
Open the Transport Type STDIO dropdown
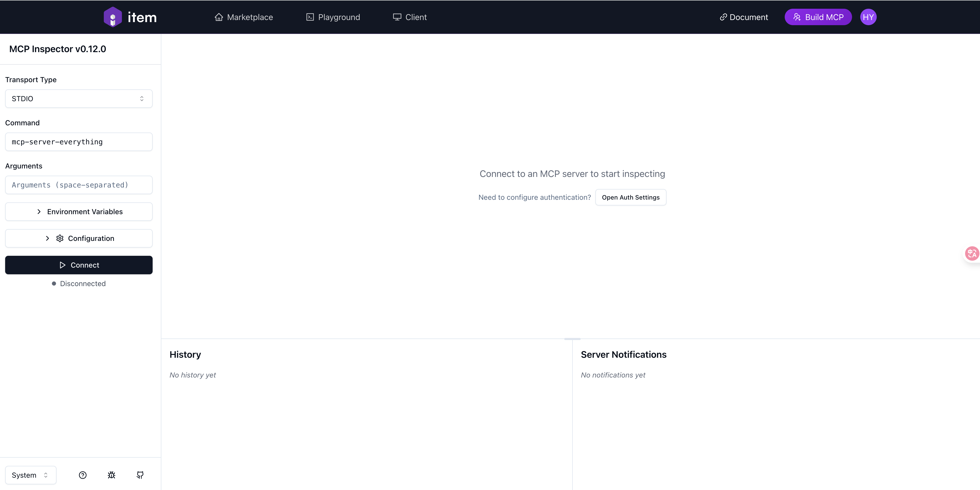click(x=79, y=99)
